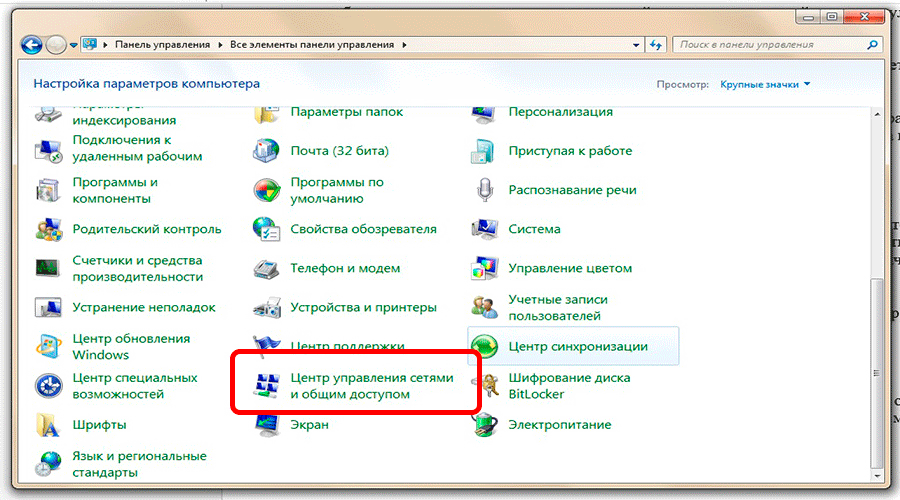This screenshot has width=900, height=500.
Task: Expand arrow before Панель управления breadcrumb
Action: pos(105,45)
